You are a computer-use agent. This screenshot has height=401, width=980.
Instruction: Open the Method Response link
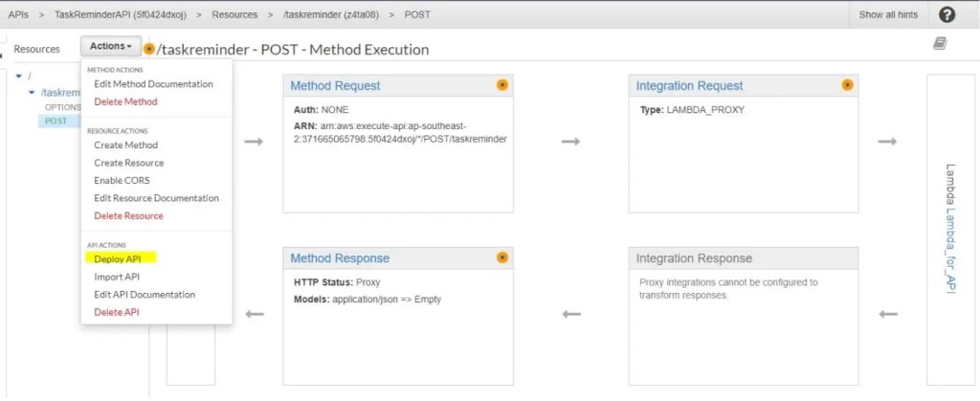click(x=340, y=258)
